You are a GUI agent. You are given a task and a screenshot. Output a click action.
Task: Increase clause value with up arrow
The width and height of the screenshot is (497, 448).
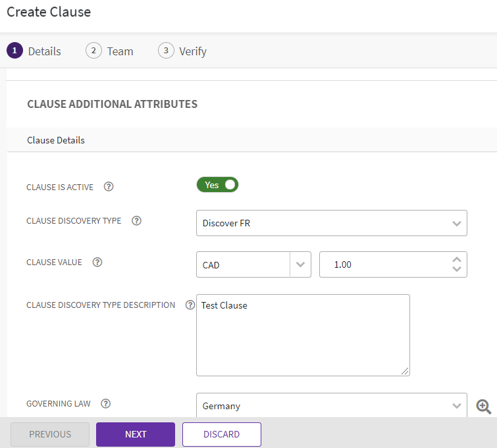[x=457, y=260]
